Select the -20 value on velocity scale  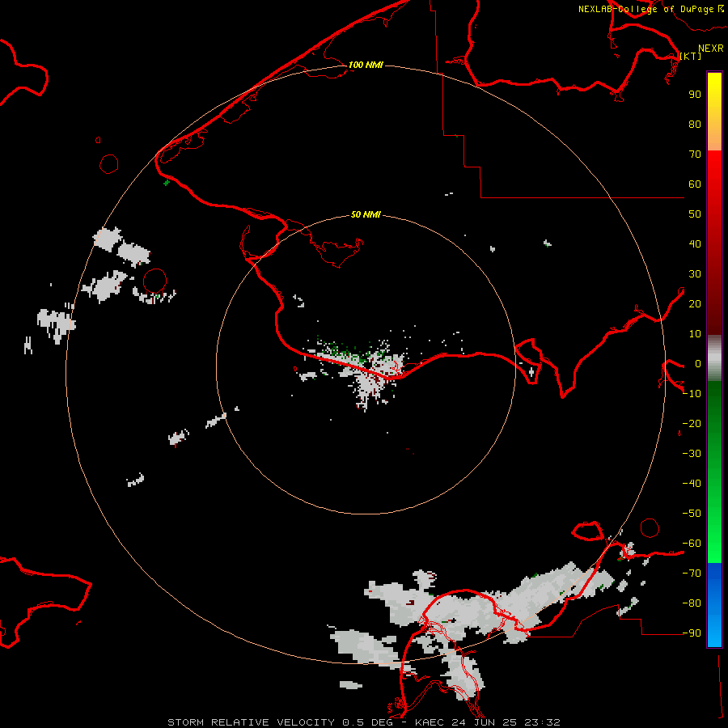point(692,424)
